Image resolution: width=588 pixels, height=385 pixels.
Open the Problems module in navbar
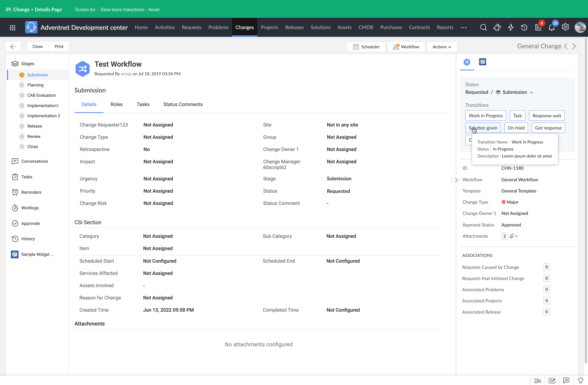218,27
